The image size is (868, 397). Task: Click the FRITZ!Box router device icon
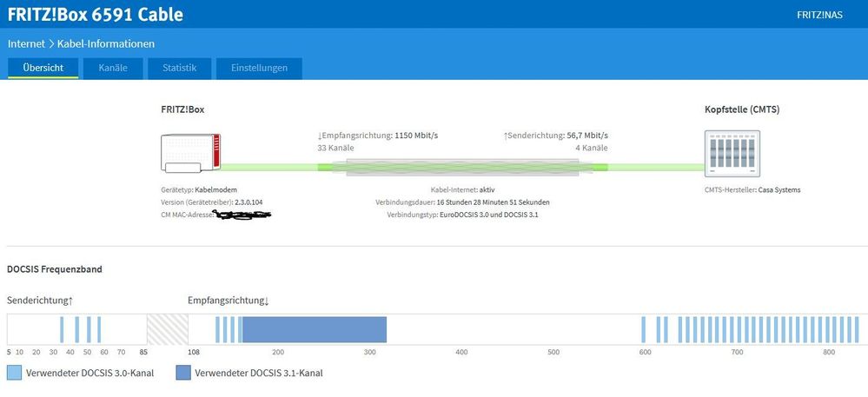pyautogui.click(x=190, y=153)
